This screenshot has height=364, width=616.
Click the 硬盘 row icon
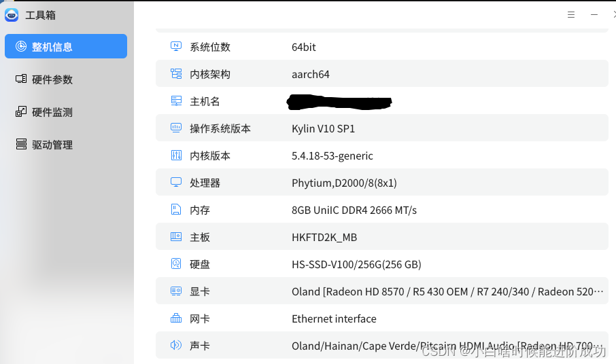[176, 263]
